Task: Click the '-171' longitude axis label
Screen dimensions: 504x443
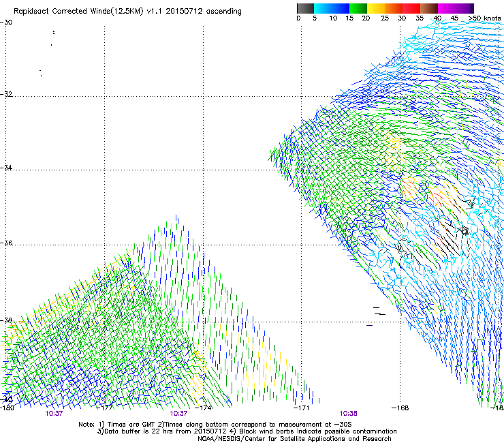Action: point(302,408)
